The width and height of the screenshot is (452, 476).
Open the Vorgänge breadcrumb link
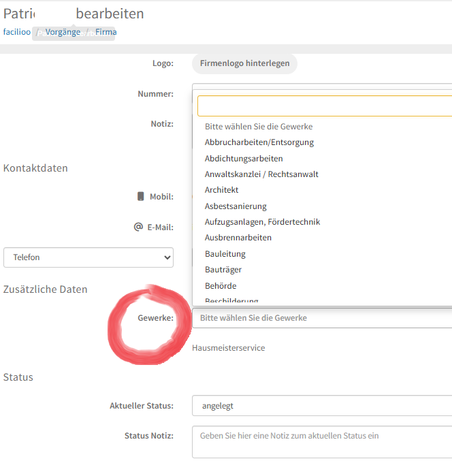[63, 32]
